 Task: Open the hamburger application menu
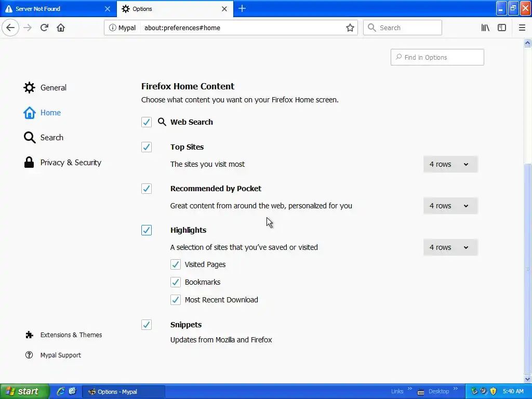coord(522,28)
